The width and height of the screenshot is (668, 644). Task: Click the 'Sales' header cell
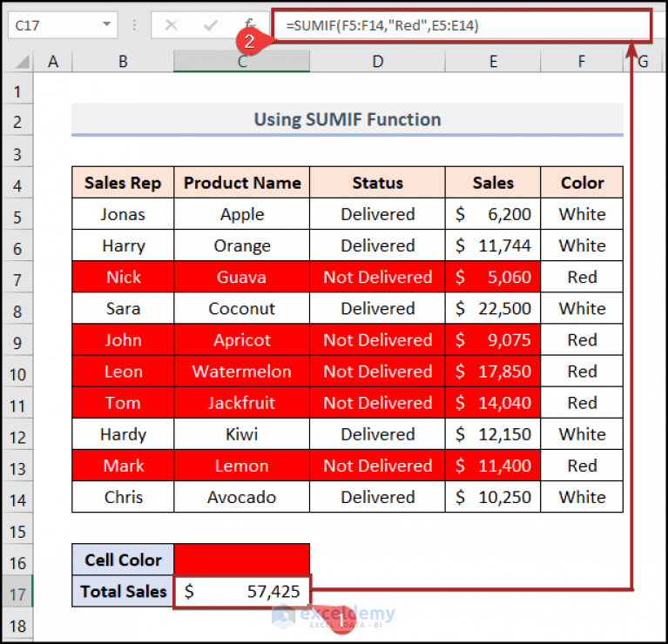coord(493,183)
